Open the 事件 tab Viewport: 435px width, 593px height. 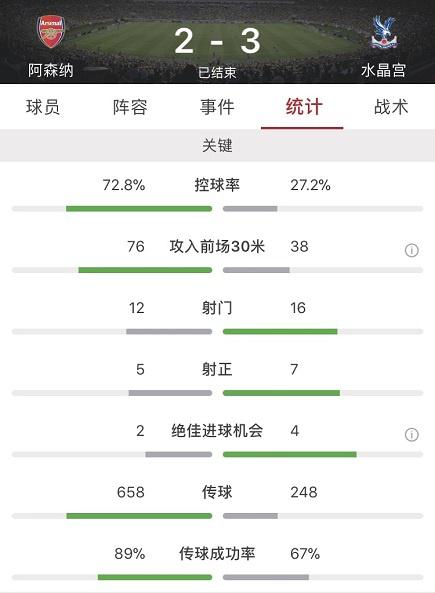click(217, 107)
